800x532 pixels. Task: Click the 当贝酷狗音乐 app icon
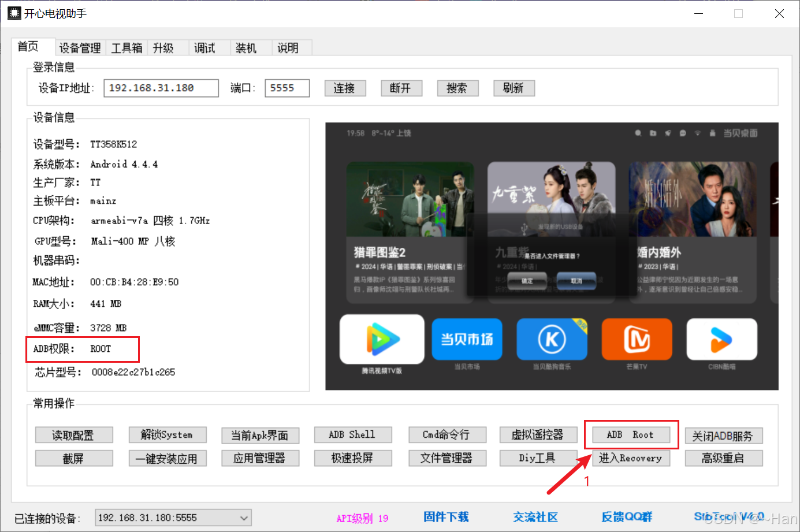point(552,339)
